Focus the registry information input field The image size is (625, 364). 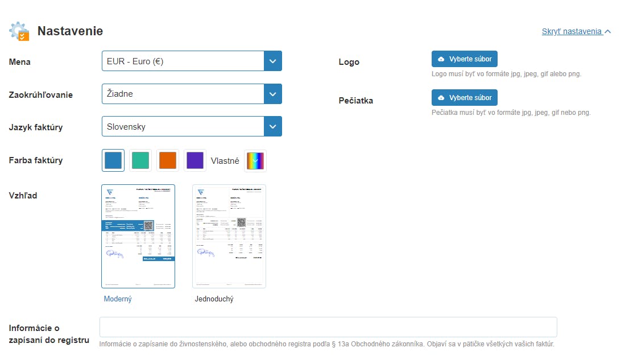[329, 328]
